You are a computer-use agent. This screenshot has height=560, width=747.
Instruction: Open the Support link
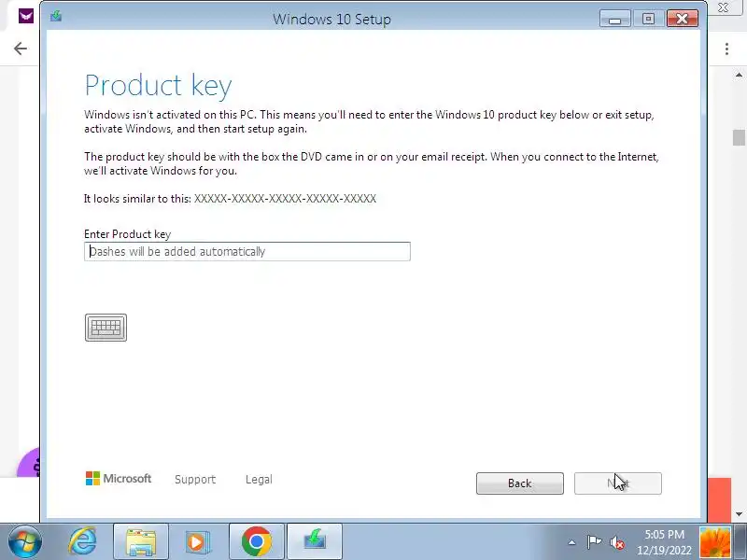(195, 479)
